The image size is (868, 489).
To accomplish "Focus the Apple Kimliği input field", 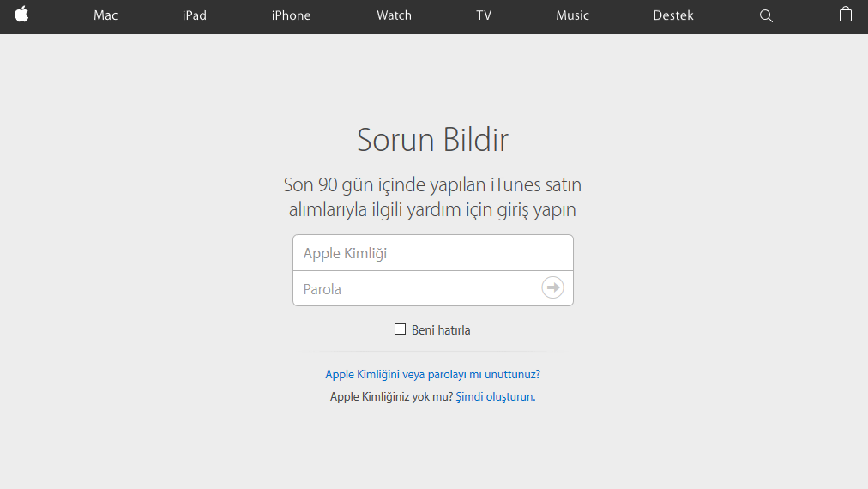I will pyautogui.click(x=433, y=252).
